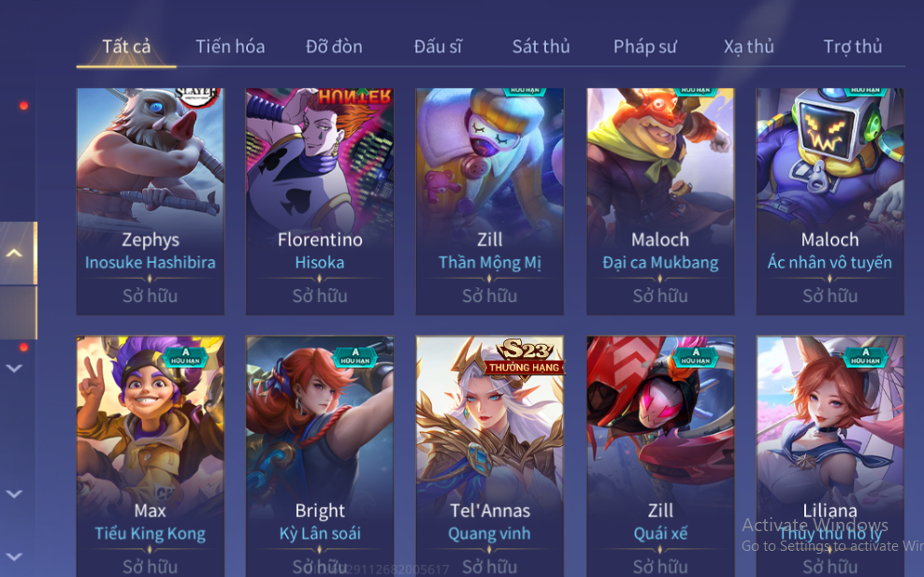This screenshot has width=924, height=577.
Task: Open Zephys Inosuke Hashibira skin card
Action: click(x=151, y=201)
